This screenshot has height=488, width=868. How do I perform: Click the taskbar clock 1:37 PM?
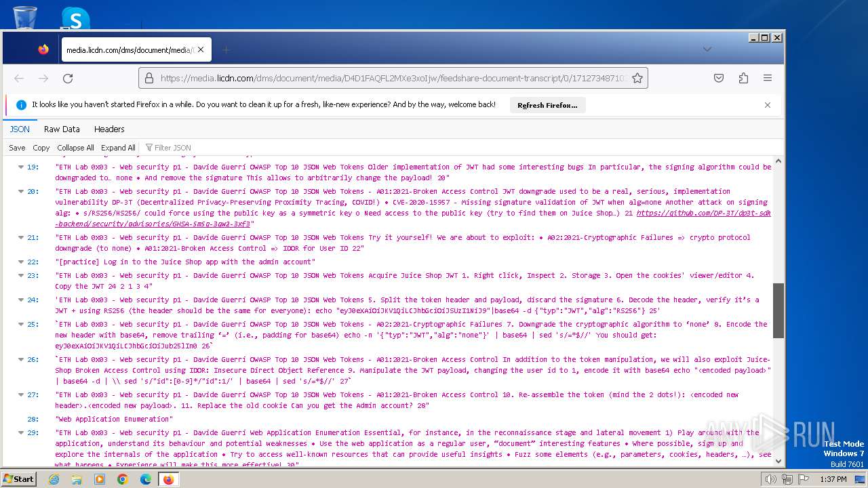click(833, 479)
